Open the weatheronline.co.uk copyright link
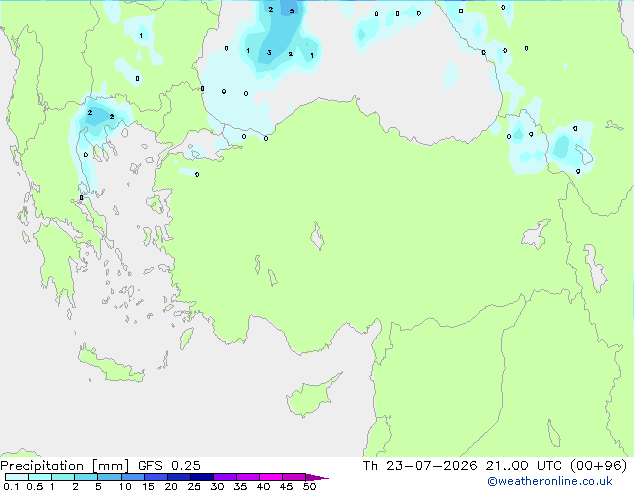The width and height of the screenshot is (634, 490). click(x=550, y=481)
